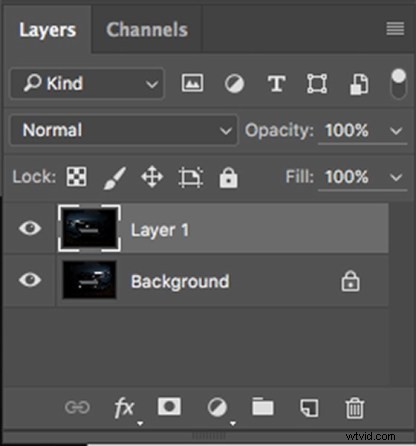Screen dimensions: 416x446
Task: Delete layer with trash icon
Action: tap(355, 408)
